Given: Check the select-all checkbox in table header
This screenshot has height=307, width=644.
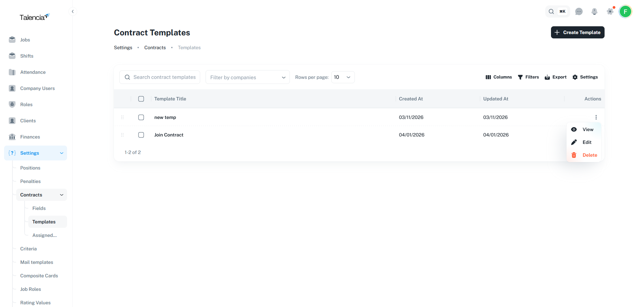Looking at the screenshot, I should [x=141, y=99].
